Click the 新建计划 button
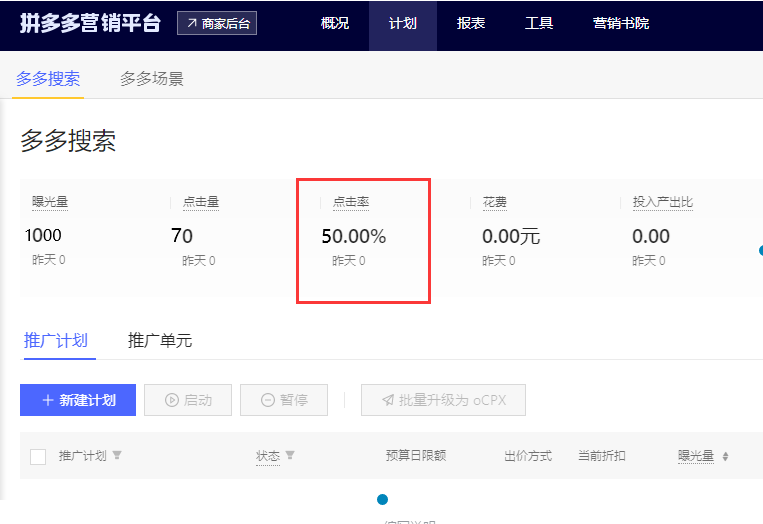763x524 pixels. (x=78, y=400)
